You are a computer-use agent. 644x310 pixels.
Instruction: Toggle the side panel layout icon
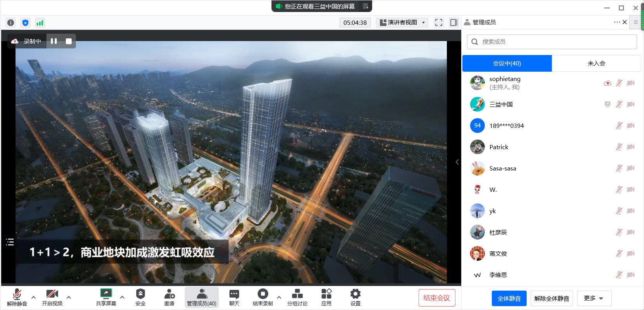453,22
